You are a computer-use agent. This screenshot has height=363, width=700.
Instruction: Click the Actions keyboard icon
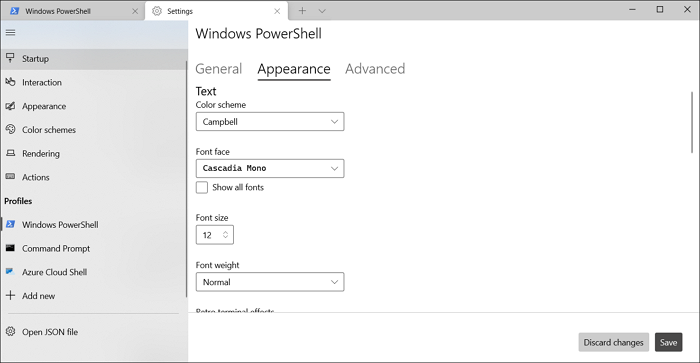10,177
